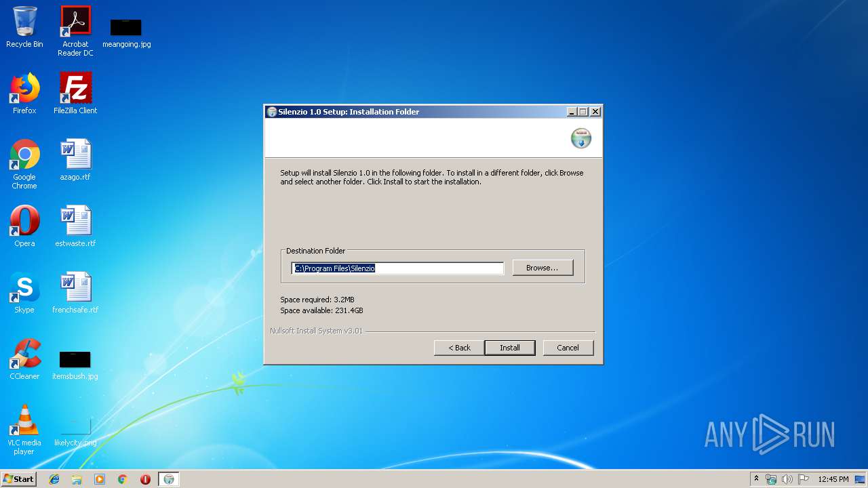Click the Browse... button

click(x=542, y=268)
